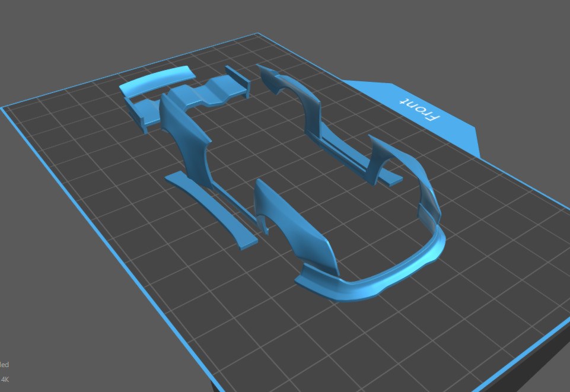Select the curved rear wing model
Image resolution: width=570 pixels, height=392 pixels.
[x=157, y=81]
